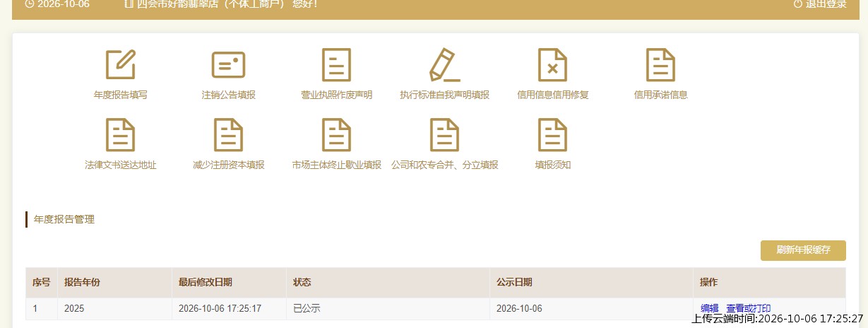Click the 刷新年报缓存 button

tap(803, 250)
